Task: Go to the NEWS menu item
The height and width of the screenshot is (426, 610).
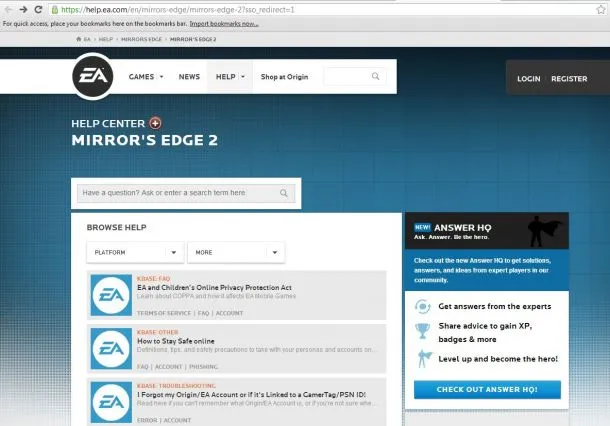Action: 189,77
